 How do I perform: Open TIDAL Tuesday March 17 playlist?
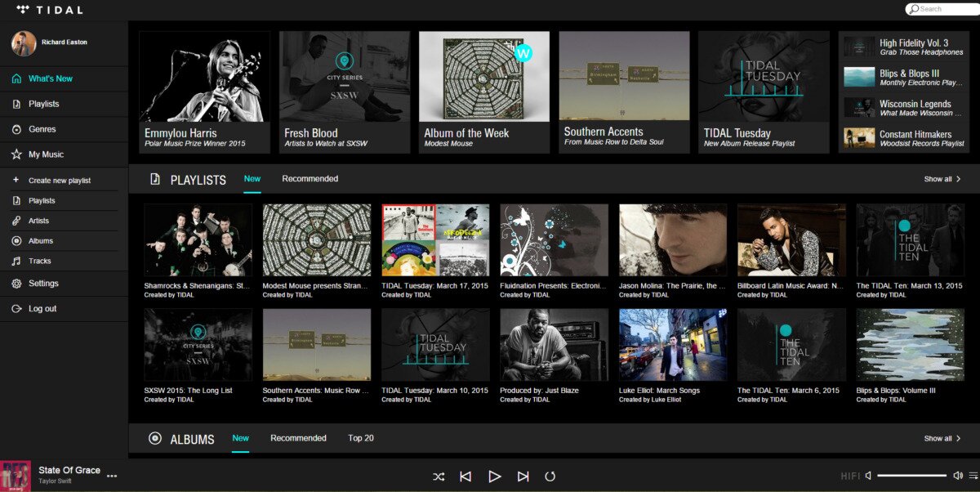435,240
